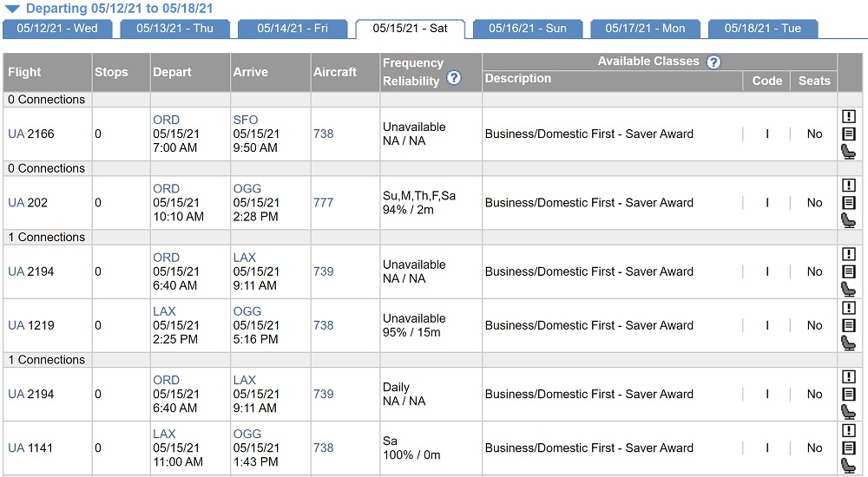Select the "95% / 15m" reliability value
Screen dimensions: 868x477
[411, 332]
